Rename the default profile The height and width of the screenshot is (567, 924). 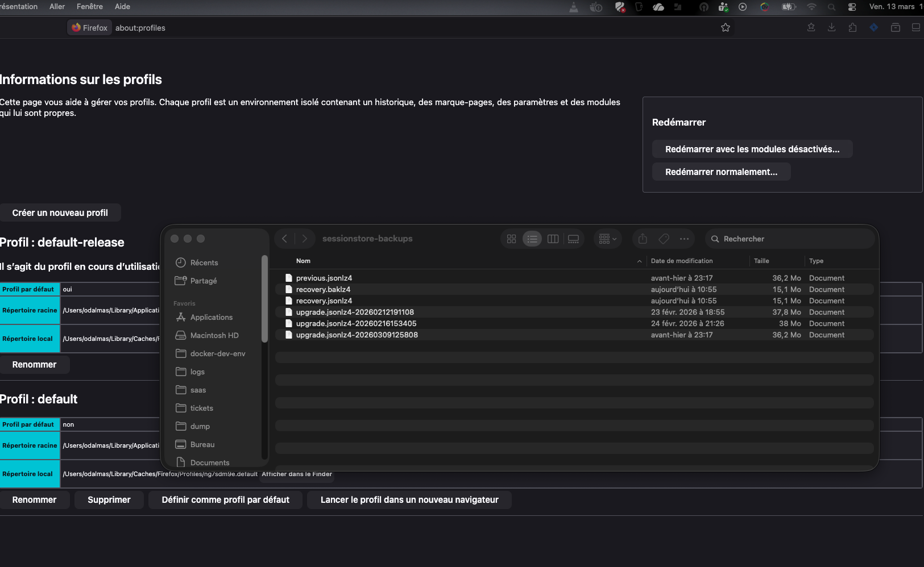coord(34,499)
